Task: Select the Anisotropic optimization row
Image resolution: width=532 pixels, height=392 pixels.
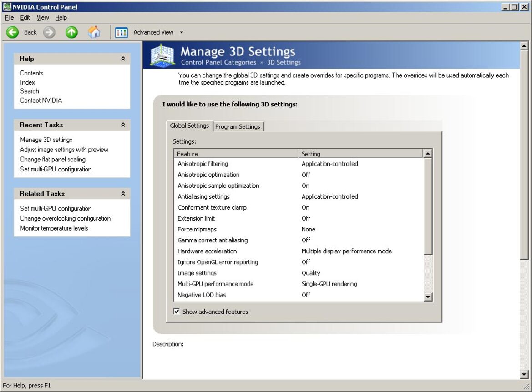Action: [x=299, y=175]
